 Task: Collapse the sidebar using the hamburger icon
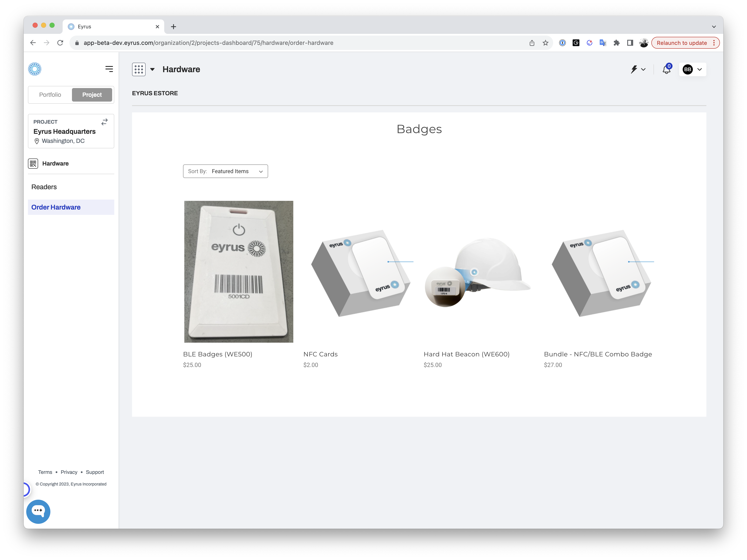[x=109, y=69]
